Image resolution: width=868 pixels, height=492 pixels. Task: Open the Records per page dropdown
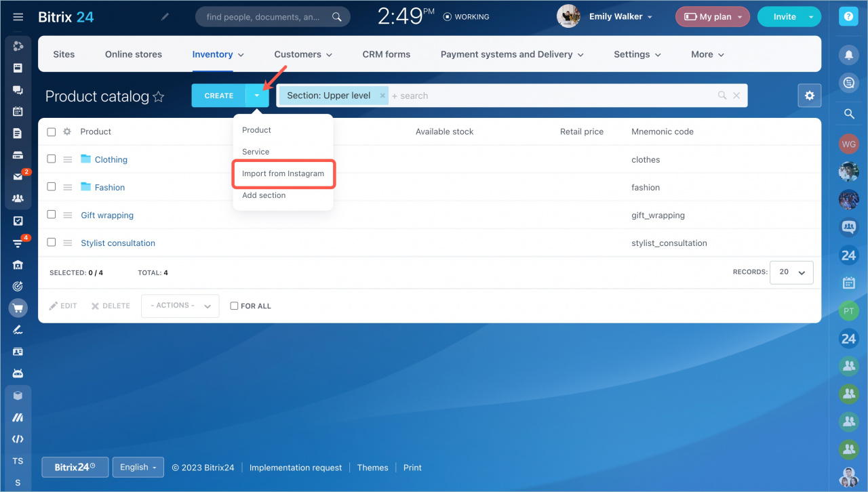click(x=791, y=272)
